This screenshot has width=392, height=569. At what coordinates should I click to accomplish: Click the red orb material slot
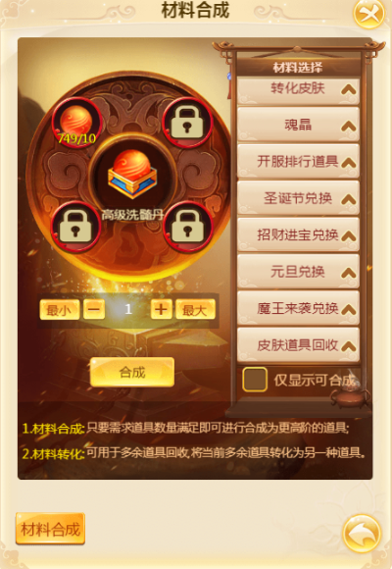(x=76, y=123)
